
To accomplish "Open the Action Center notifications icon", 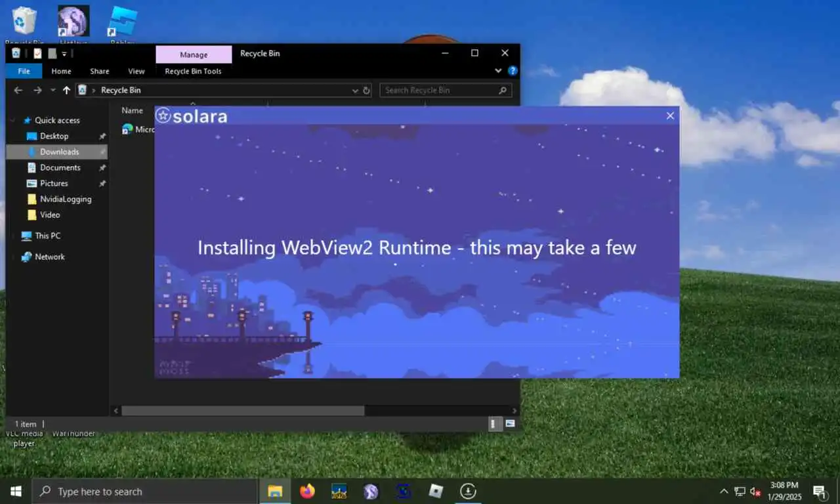I will point(820,491).
